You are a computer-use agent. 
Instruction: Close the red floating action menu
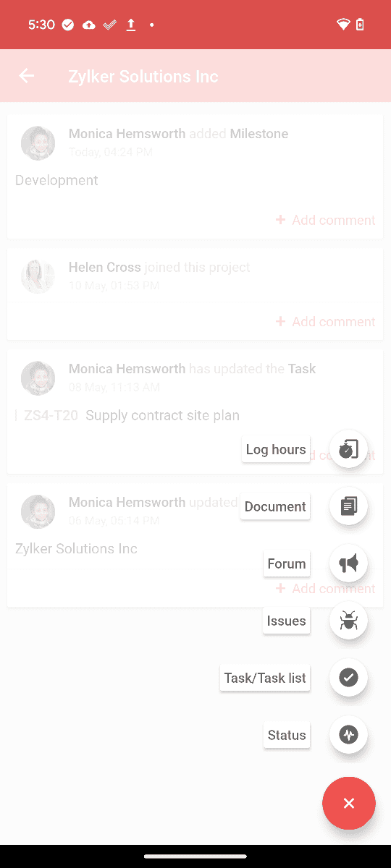point(349,803)
